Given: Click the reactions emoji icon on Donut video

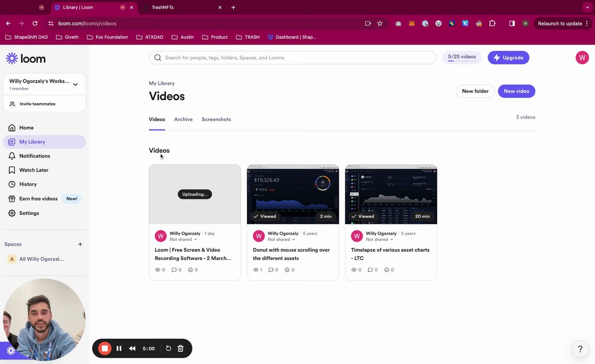Looking at the screenshot, I should click(287, 270).
